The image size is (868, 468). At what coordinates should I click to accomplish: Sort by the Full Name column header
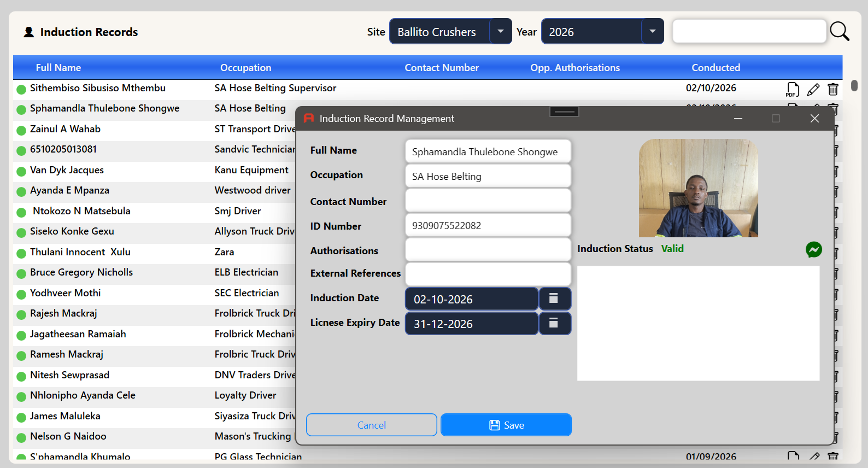click(58, 68)
